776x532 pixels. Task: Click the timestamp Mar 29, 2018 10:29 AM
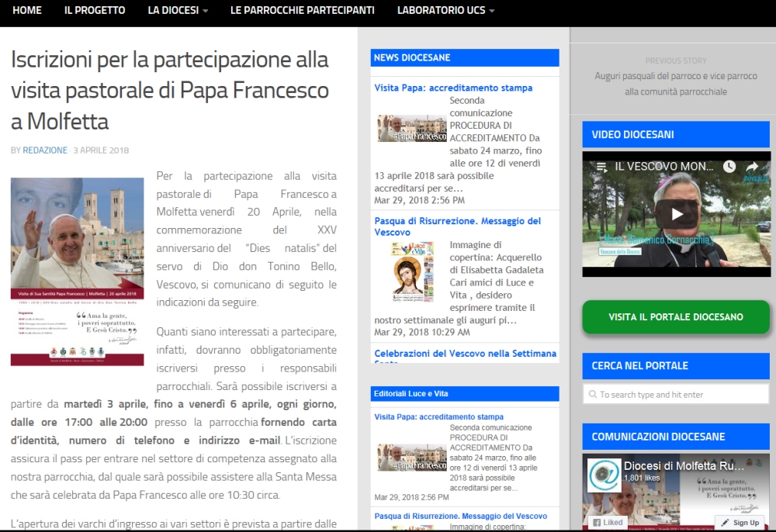[x=422, y=332]
